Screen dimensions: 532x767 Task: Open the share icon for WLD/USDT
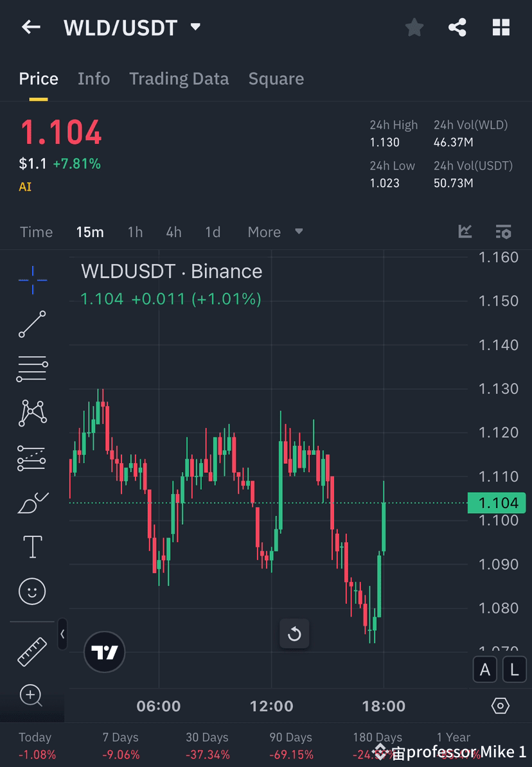pos(457,27)
